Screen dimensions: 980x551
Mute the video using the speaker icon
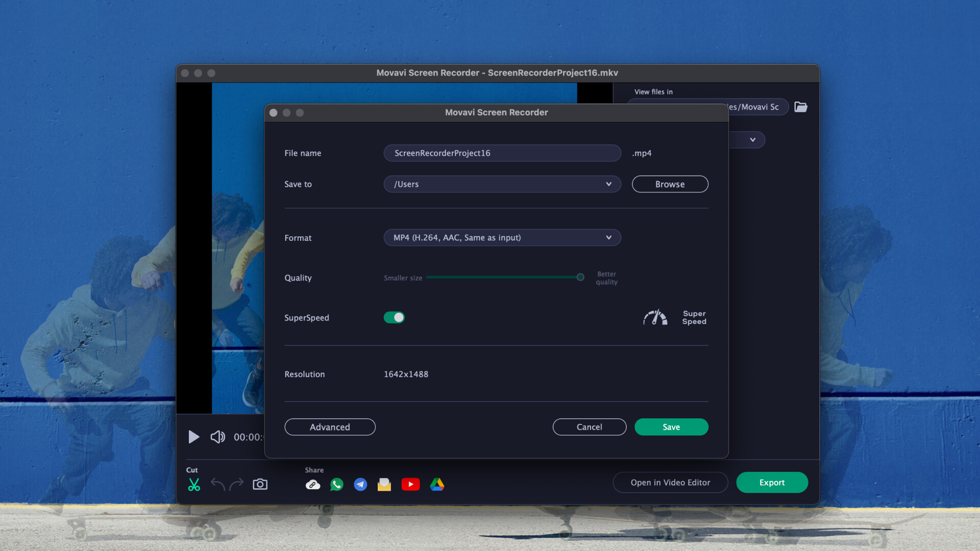click(217, 437)
